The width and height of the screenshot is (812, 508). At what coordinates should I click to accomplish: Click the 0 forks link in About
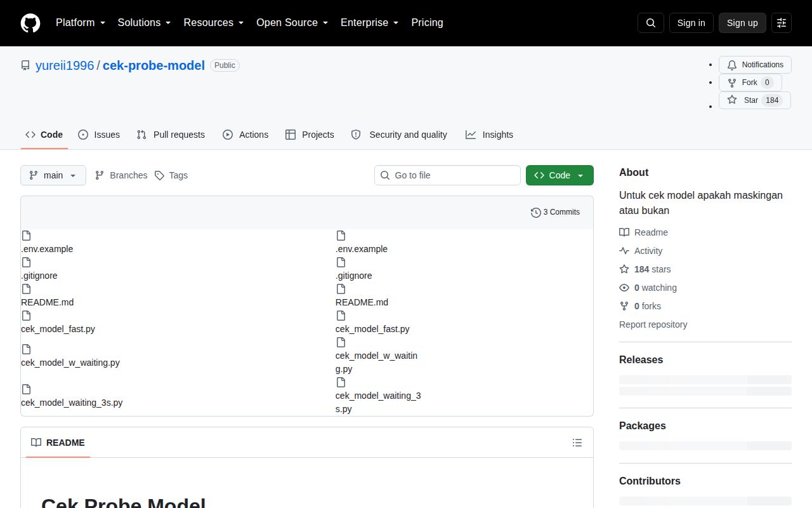(x=640, y=306)
